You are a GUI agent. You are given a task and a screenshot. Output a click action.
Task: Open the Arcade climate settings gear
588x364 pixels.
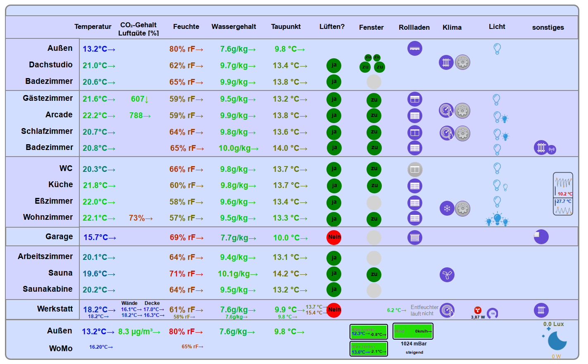[462, 111]
